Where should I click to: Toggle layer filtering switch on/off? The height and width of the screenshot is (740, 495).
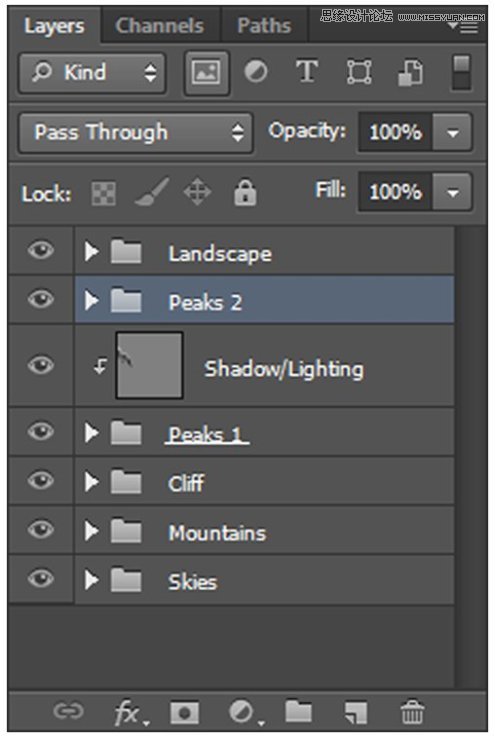461,72
